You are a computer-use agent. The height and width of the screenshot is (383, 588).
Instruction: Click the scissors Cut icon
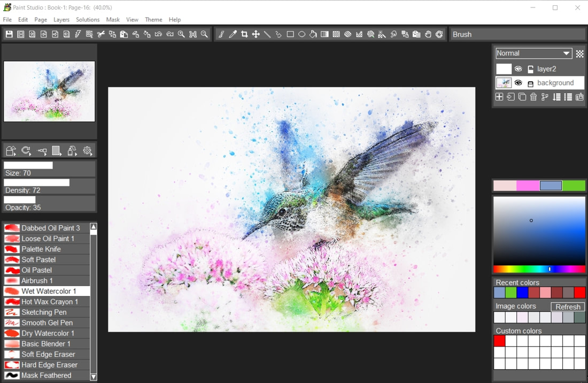tap(101, 34)
